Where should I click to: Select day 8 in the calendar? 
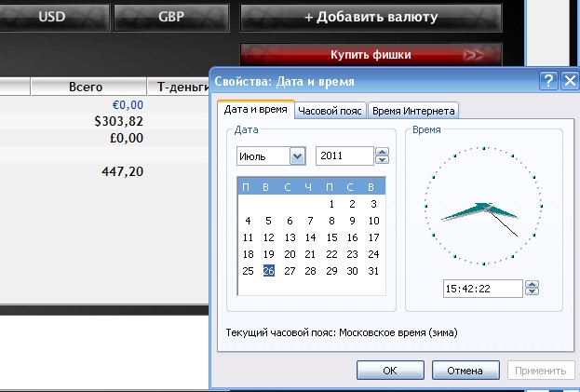(x=331, y=221)
